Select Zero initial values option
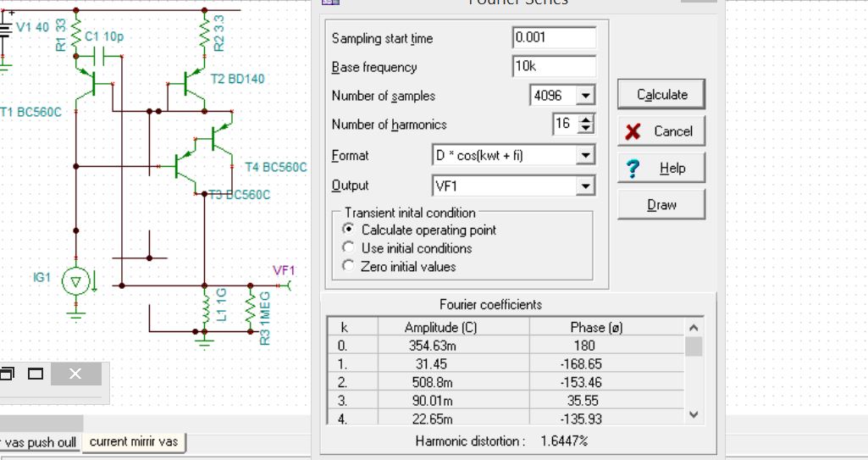This screenshot has height=460, width=868. tap(349, 266)
